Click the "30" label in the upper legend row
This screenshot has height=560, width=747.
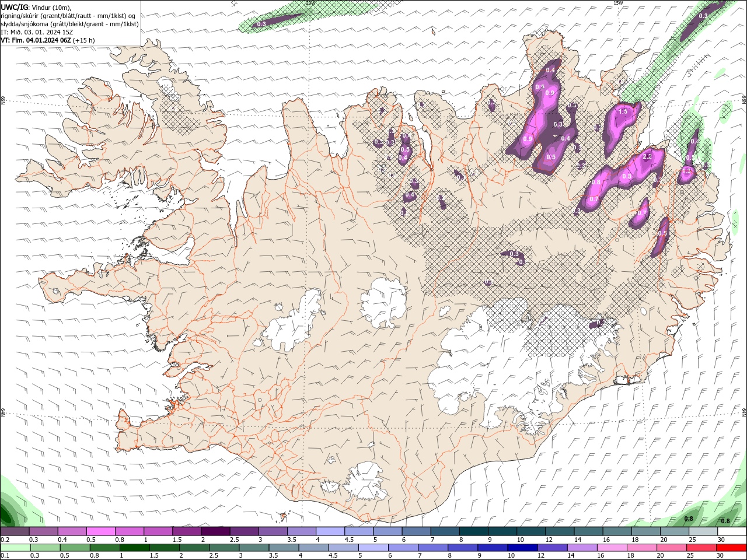[x=721, y=540]
